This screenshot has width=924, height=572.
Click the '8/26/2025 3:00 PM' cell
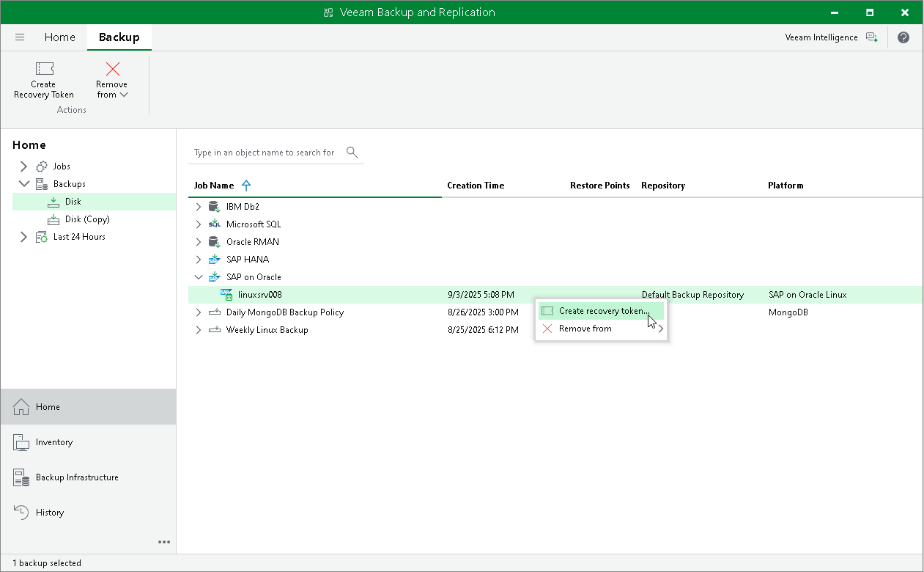tap(483, 312)
